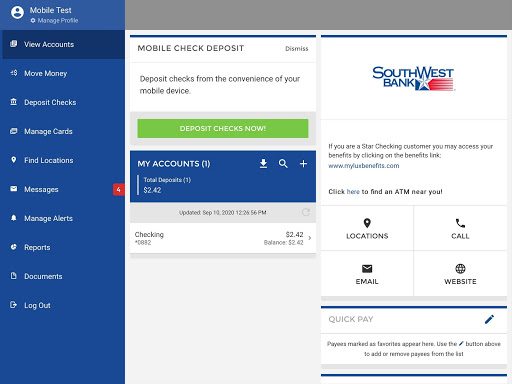This screenshot has height=384, width=512.
Task: Open Manage Cards section
Action: point(64,131)
